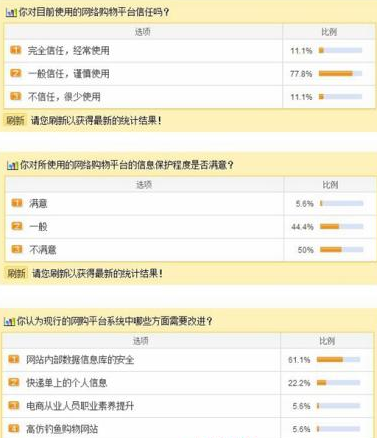Click number badge 1 beside 满意
The height and width of the screenshot is (438, 377).
[17, 203]
